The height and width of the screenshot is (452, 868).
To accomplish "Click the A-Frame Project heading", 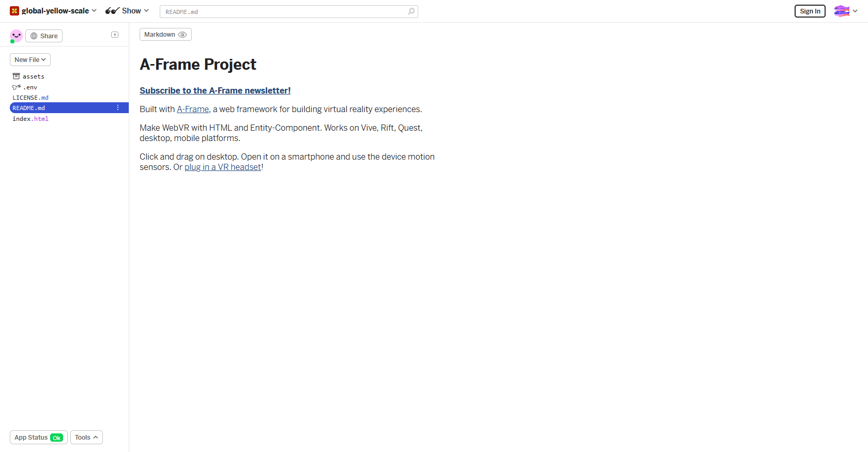I will 198,64.
